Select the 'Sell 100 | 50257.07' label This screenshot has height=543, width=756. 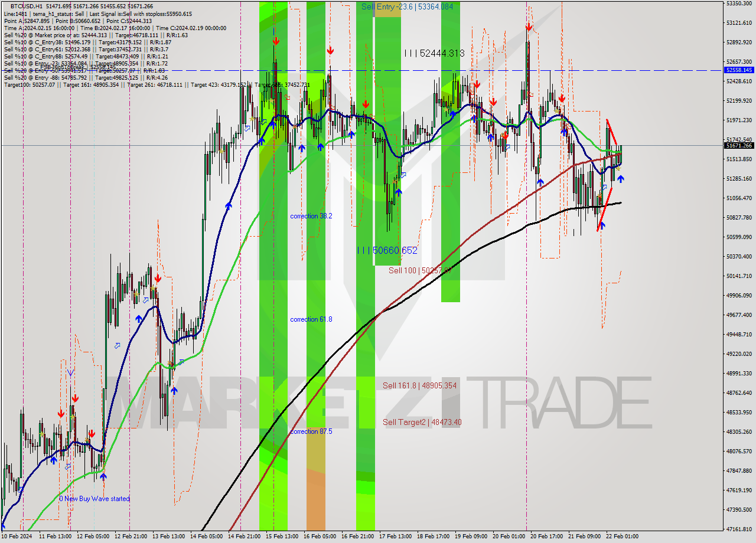pos(420,270)
